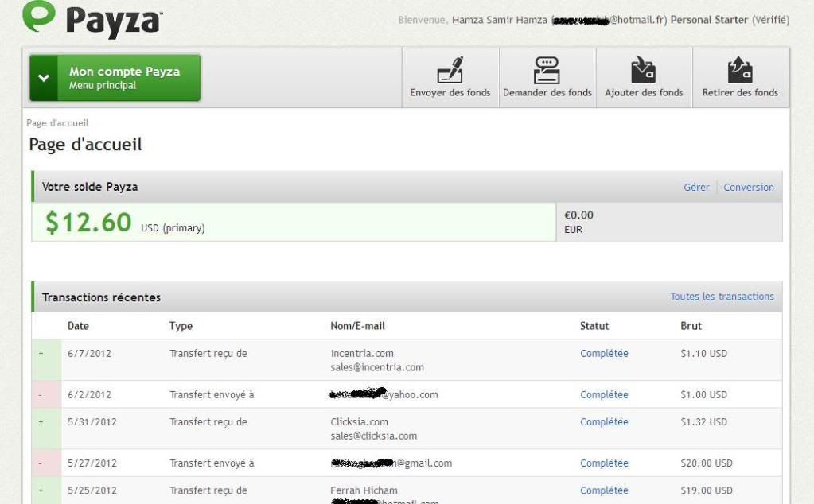Expand the Mon compte Payza menu arrow
Image resolution: width=814 pixels, height=504 pixels.
44,78
